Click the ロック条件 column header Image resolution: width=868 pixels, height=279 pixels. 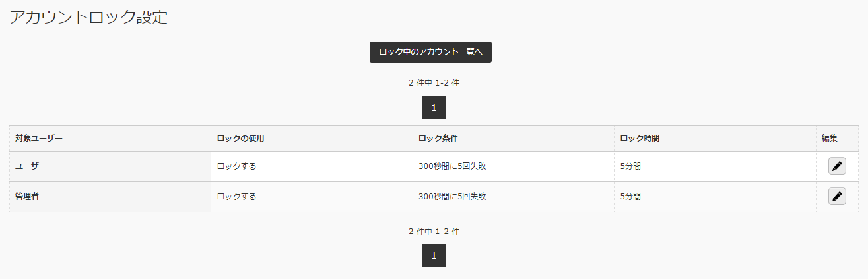438,139
